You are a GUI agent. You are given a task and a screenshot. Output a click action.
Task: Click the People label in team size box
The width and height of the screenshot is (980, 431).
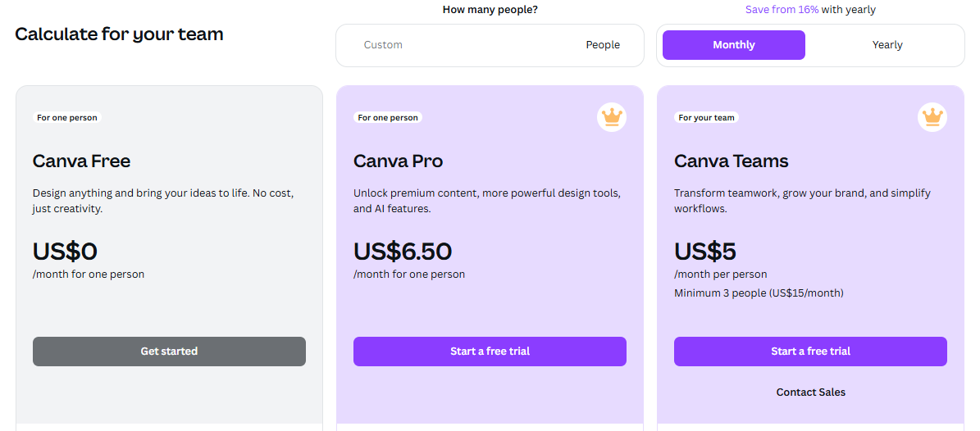[603, 45]
